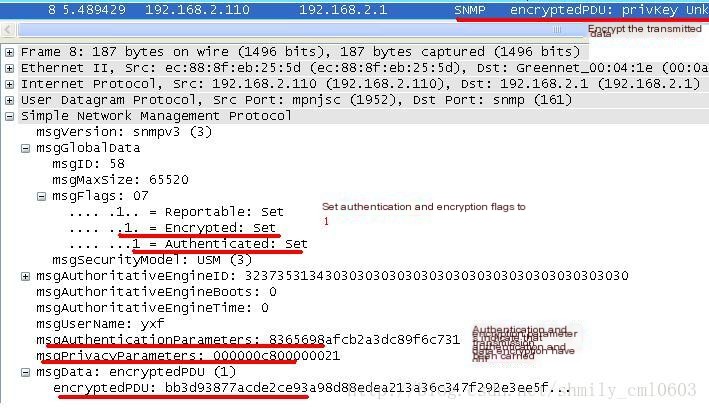709x410 pixels.
Task: Select the msgVersion: snmpv3 line
Action: (x=124, y=132)
